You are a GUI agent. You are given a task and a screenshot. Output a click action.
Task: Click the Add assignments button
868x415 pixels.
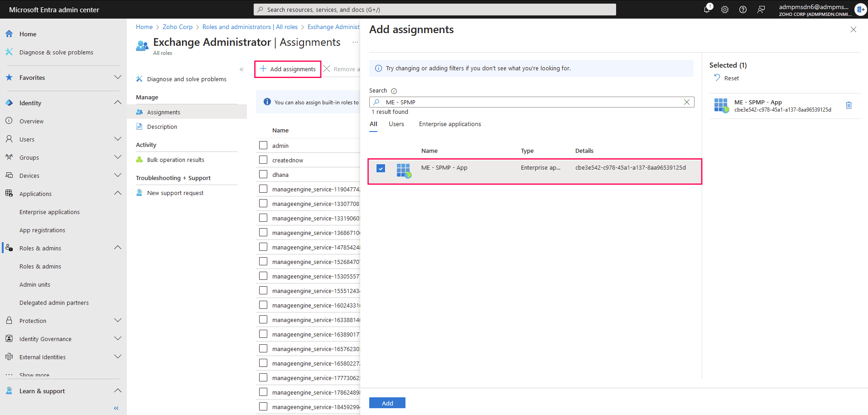[288, 69]
